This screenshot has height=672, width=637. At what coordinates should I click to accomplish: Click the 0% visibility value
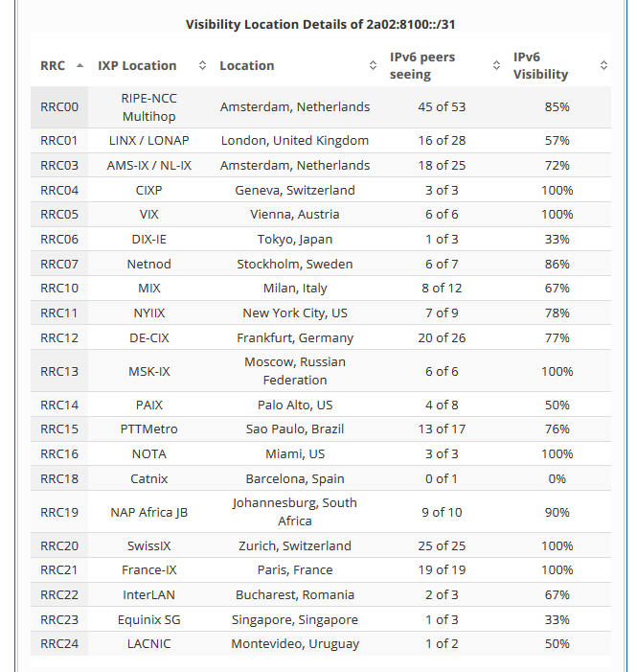click(x=556, y=478)
